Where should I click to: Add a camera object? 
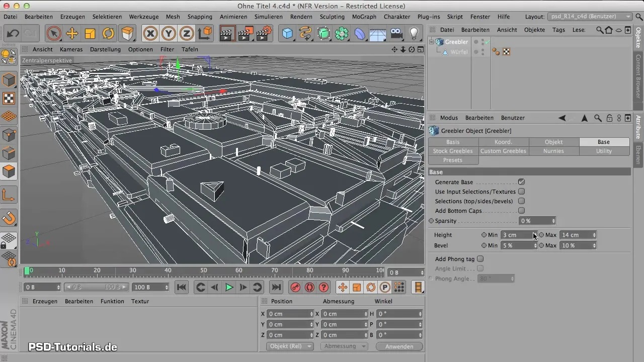(x=396, y=34)
